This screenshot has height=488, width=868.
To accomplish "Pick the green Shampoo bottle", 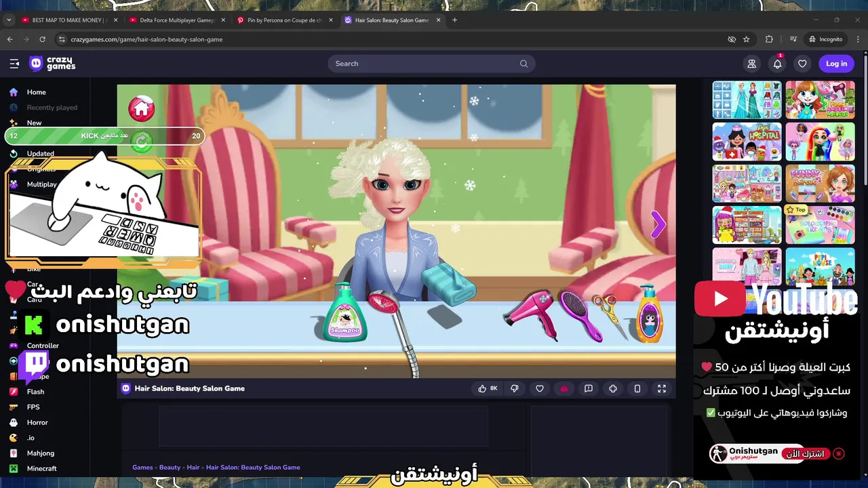I will coord(345,313).
